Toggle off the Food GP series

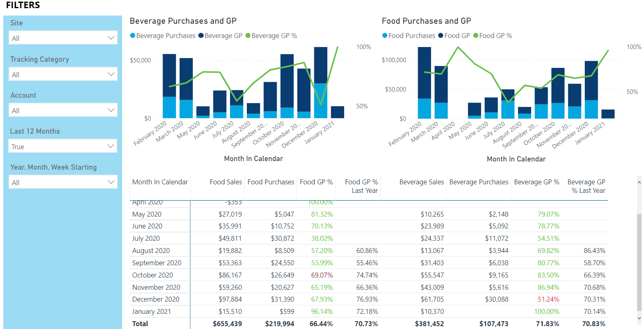[455, 36]
